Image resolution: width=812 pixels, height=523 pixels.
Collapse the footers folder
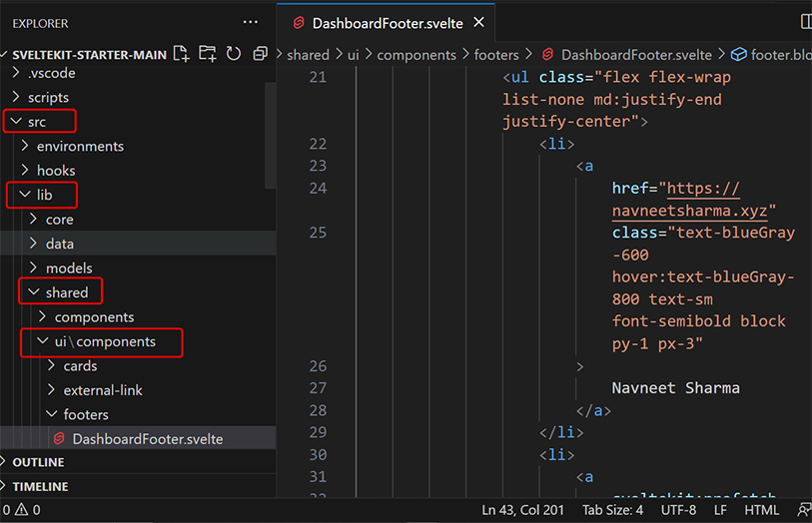(85, 414)
